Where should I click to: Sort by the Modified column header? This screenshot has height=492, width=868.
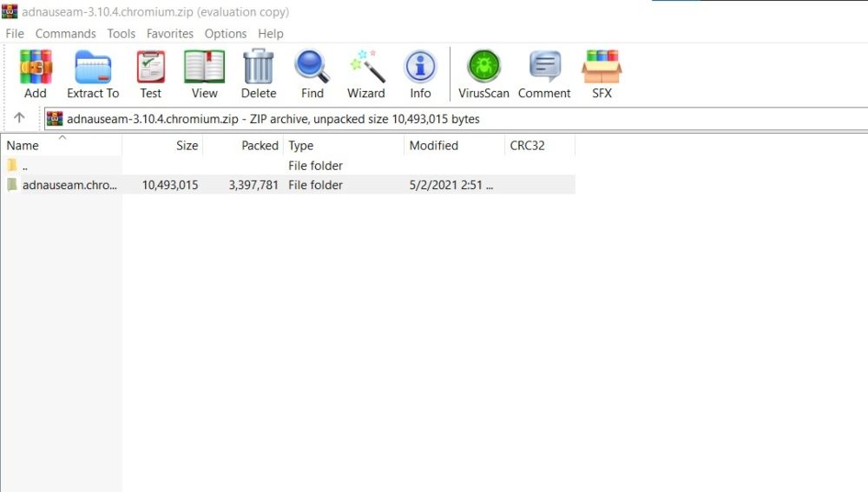point(455,145)
